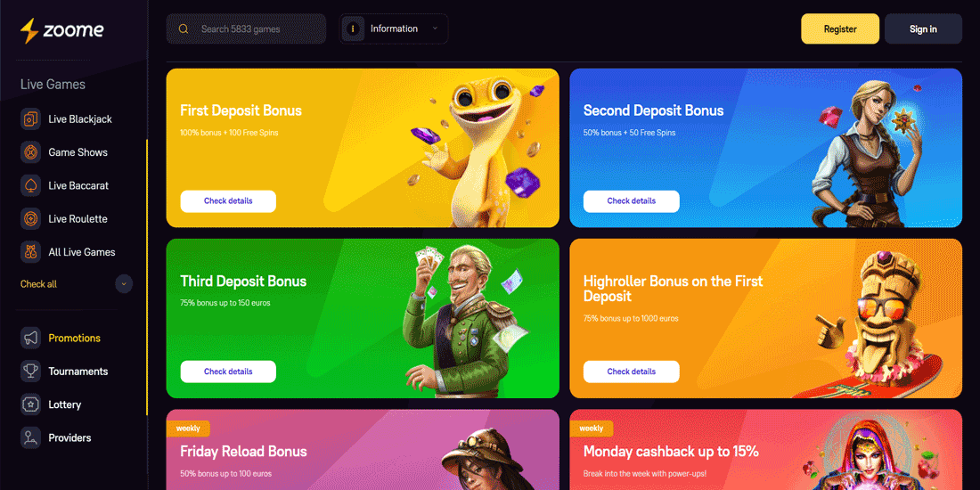The width and height of the screenshot is (980, 490).
Task: Check details of First Deposit Bonus
Action: (x=228, y=201)
